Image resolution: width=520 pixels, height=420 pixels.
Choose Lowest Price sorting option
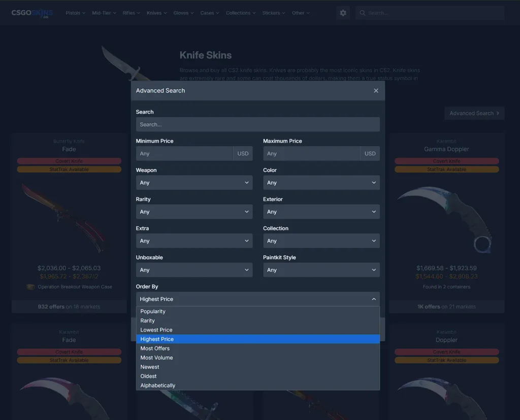point(156,330)
